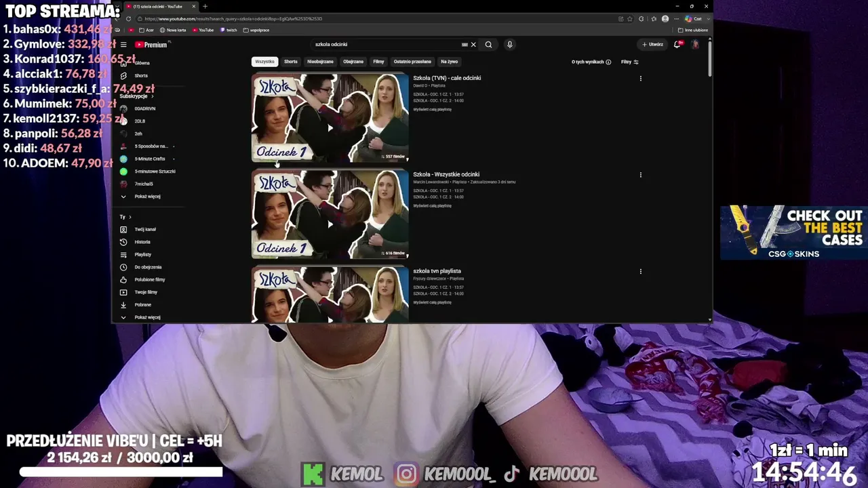Open the Czat Copilot button

(x=693, y=19)
